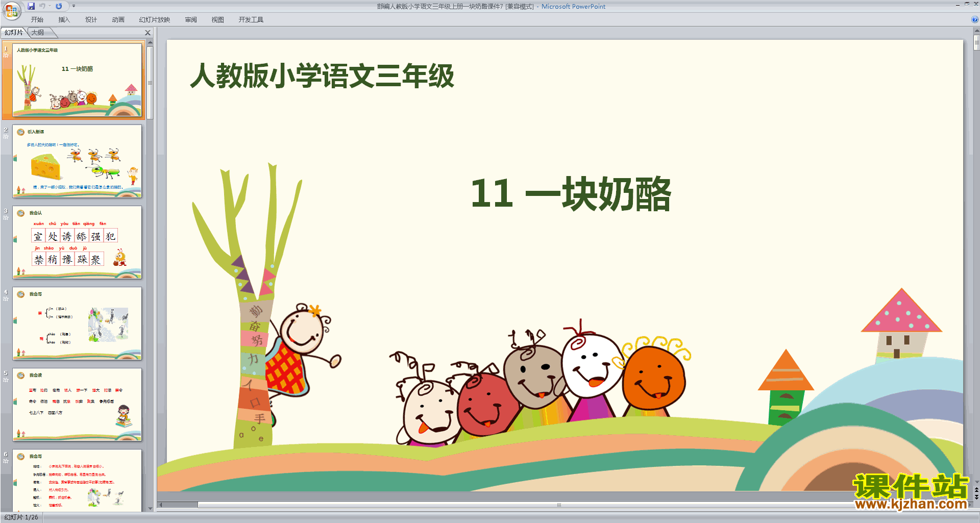Open the Office button menu
Image resolution: width=980 pixels, height=523 pixels.
point(11,10)
